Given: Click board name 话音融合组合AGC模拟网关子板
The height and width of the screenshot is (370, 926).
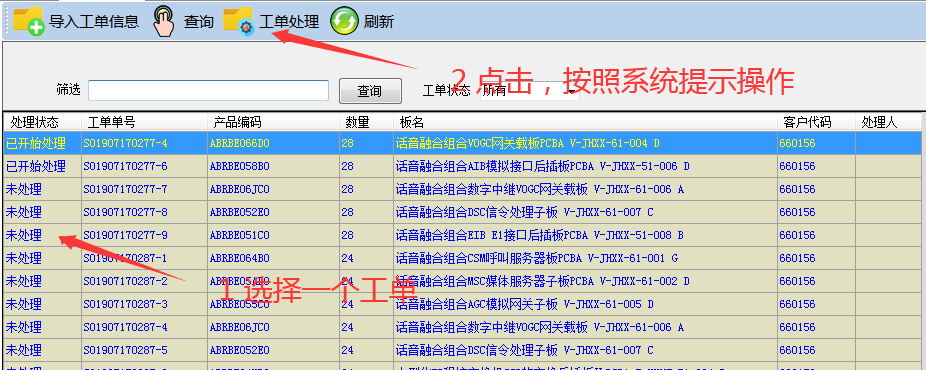Looking at the screenshot, I should click(524, 304).
